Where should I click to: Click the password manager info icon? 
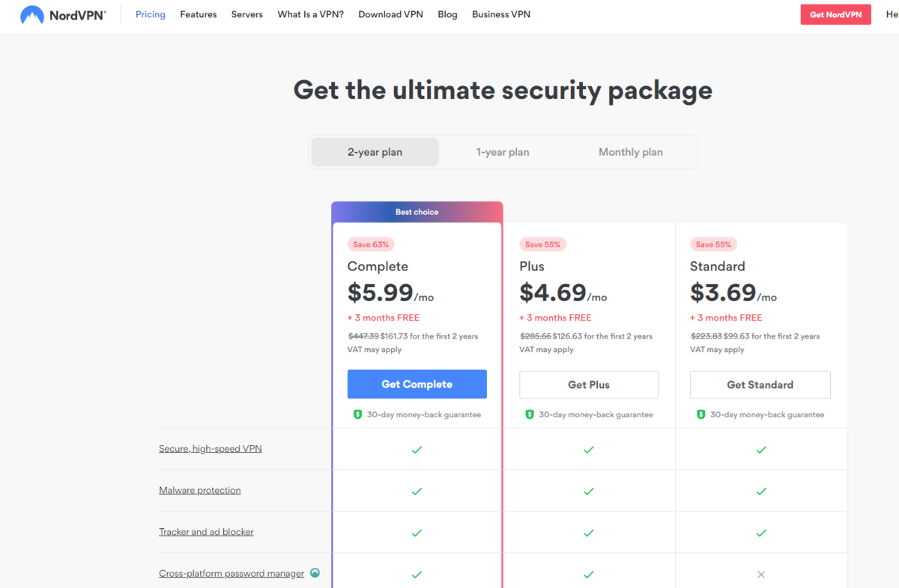[315, 573]
